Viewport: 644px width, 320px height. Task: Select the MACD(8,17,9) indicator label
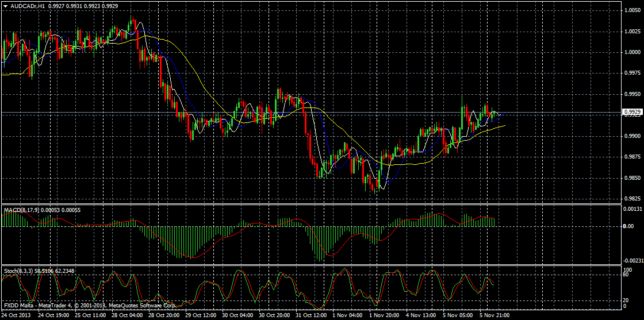[22, 211]
